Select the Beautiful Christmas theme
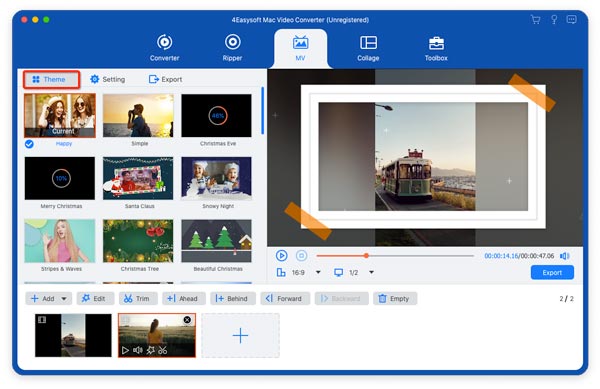 [216, 241]
